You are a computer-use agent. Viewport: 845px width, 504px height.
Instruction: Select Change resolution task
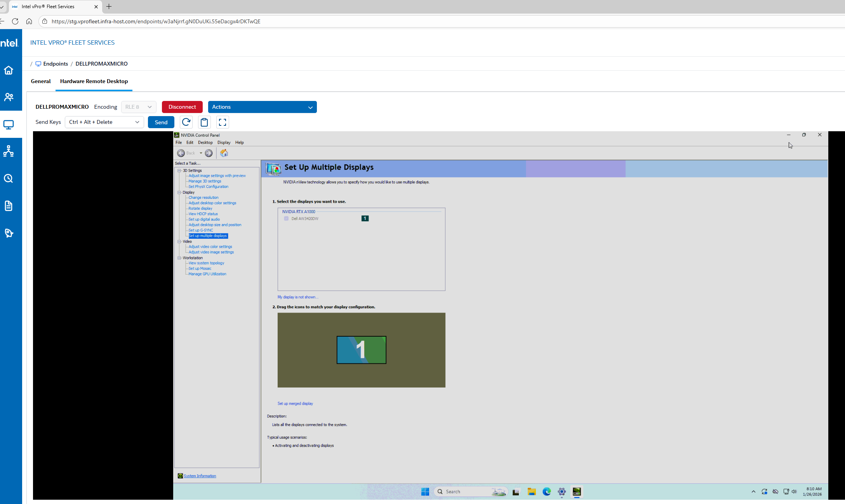tap(203, 198)
